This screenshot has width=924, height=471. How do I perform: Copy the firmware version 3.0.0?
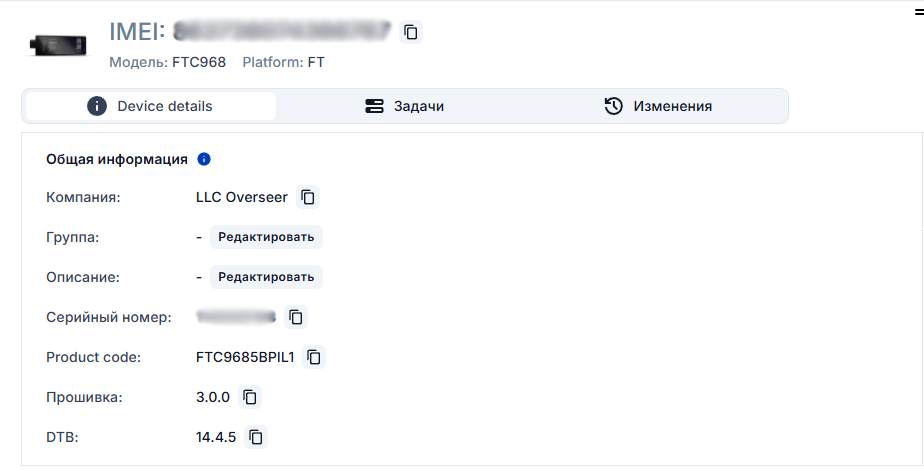[x=250, y=397]
